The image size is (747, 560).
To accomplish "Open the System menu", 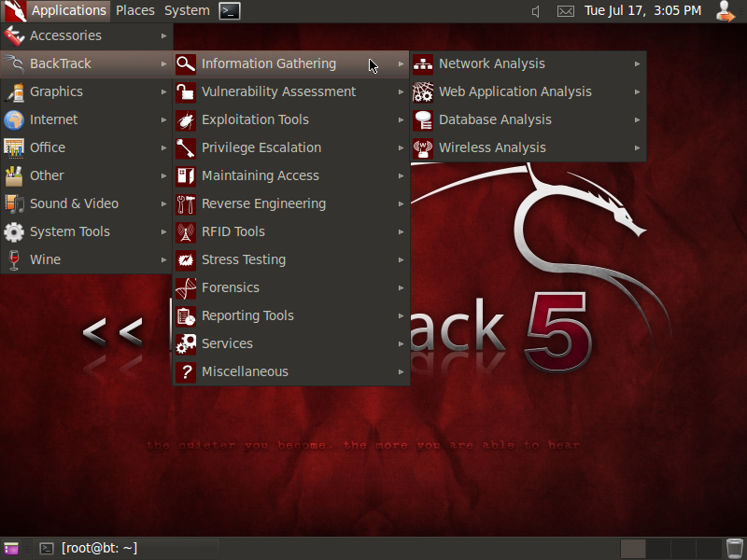I will pos(186,11).
